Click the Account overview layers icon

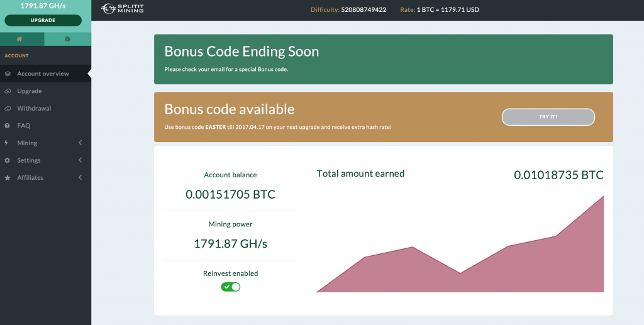coord(8,74)
